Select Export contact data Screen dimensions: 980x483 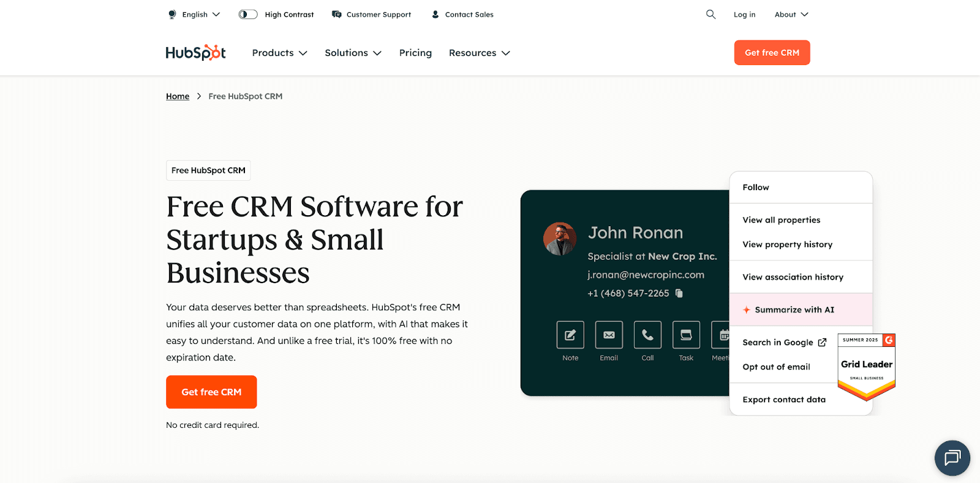click(x=784, y=399)
